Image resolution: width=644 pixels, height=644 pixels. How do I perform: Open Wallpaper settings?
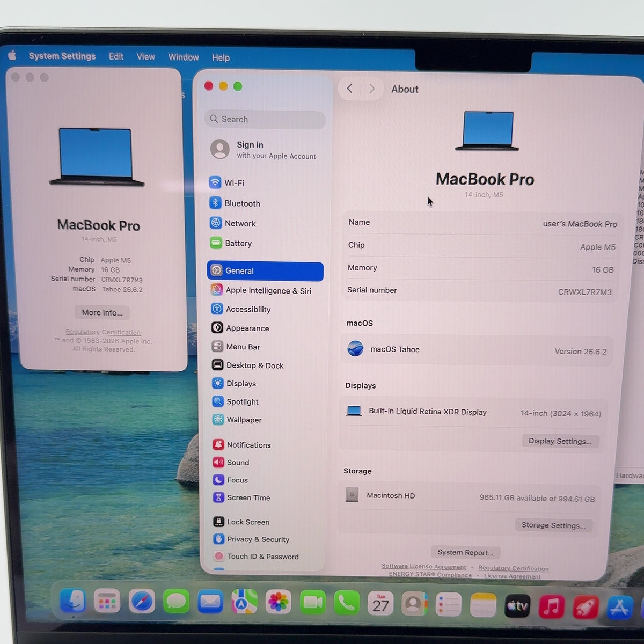237,420
